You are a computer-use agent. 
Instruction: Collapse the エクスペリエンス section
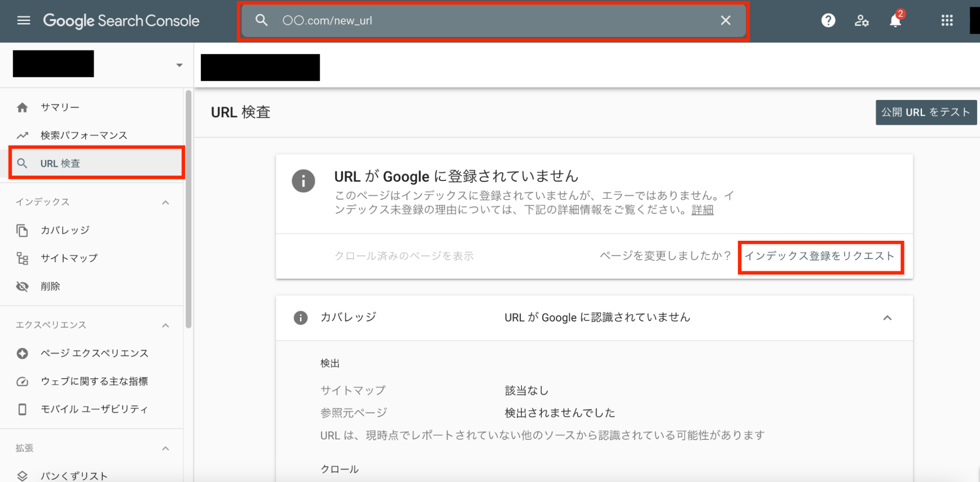tap(166, 326)
